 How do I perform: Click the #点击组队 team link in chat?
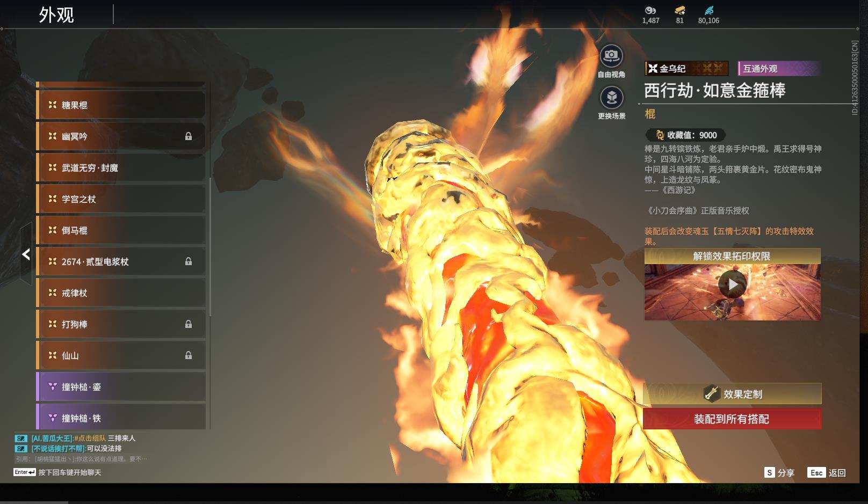pos(90,439)
